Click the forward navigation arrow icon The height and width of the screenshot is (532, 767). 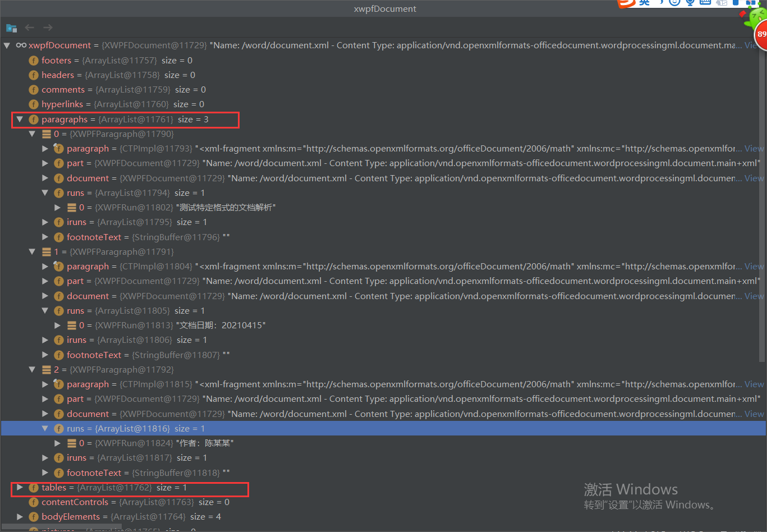click(x=47, y=27)
